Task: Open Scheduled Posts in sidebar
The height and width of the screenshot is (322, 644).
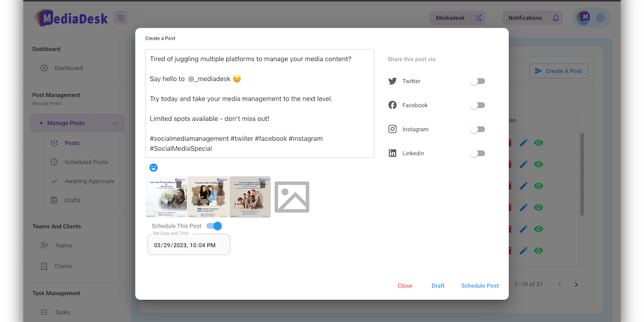Action: (86, 162)
